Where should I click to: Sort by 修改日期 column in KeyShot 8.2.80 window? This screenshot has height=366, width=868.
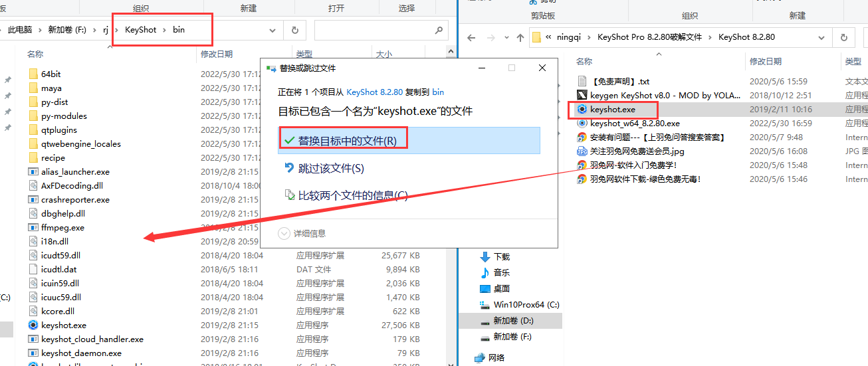point(766,61)
